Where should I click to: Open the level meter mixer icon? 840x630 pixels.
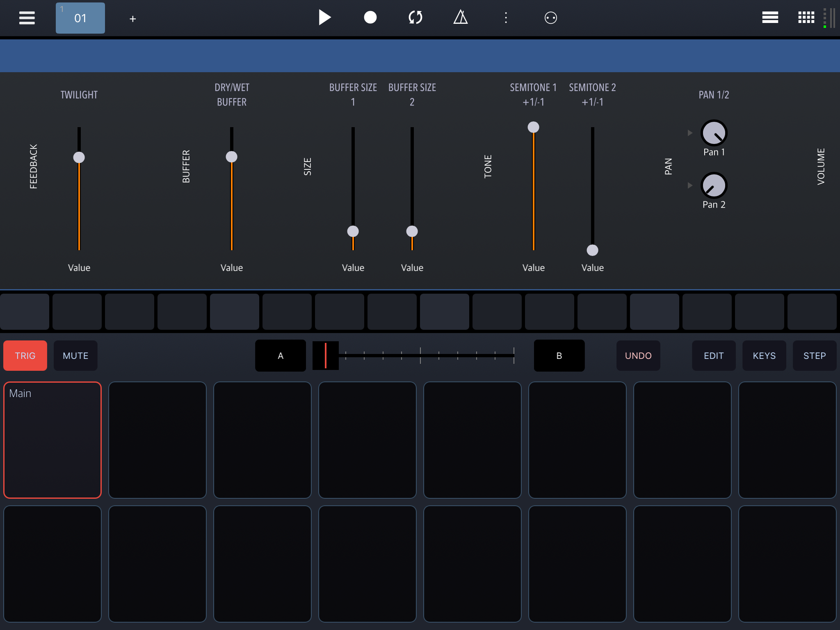coord(829,18)
